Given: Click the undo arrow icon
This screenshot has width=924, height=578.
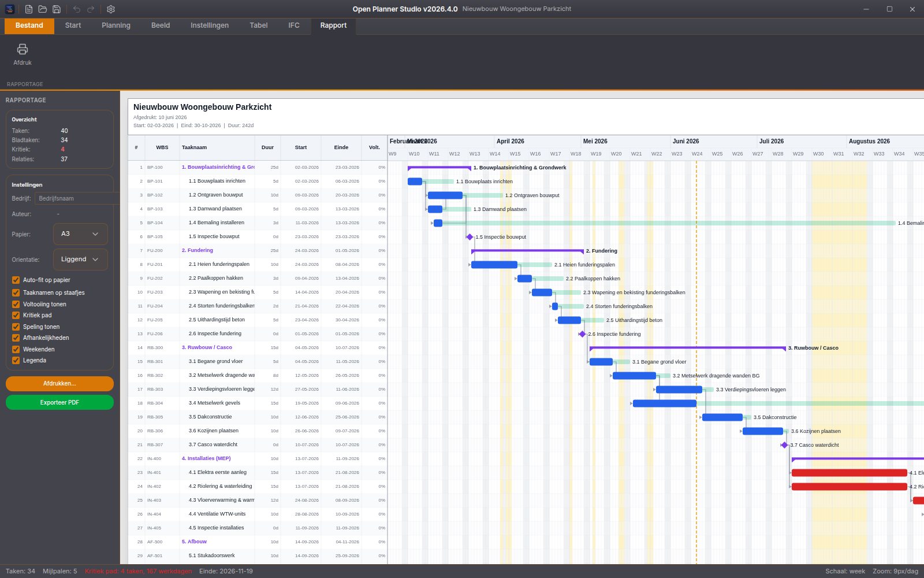Looking at the screenshot, I should [x=77, y=9].
